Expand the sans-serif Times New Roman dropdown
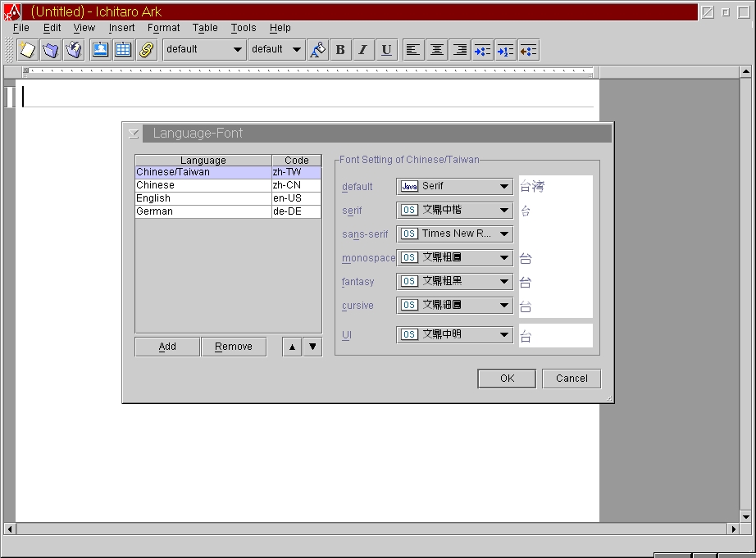 (x=454, y=234)
